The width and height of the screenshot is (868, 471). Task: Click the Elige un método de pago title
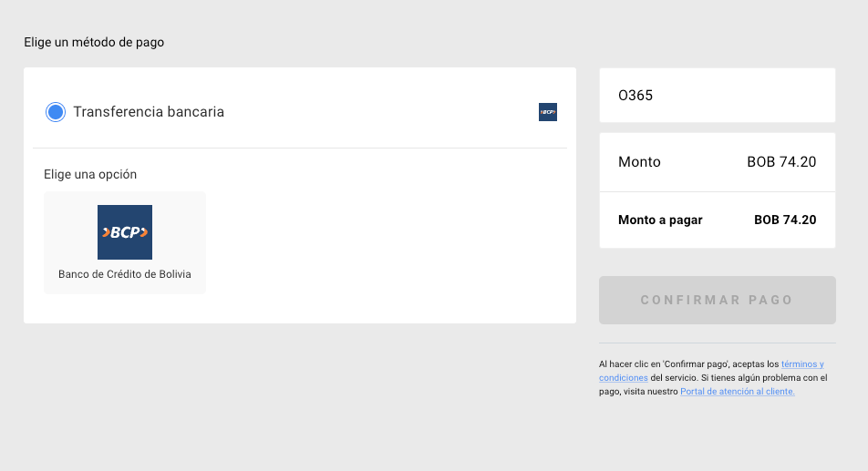pos(94,42)
